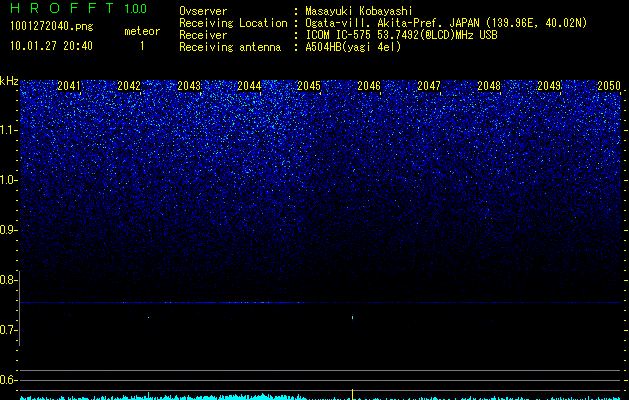Click the 2050 time marker

pyautogui.click(x=609, y=85)
